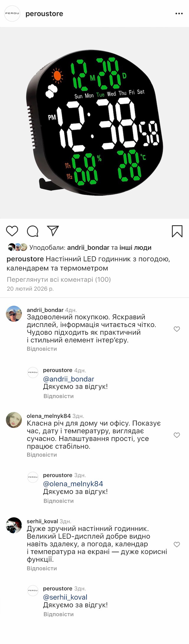Open andrii_bondar's profile avatar

tap(14, 314)
